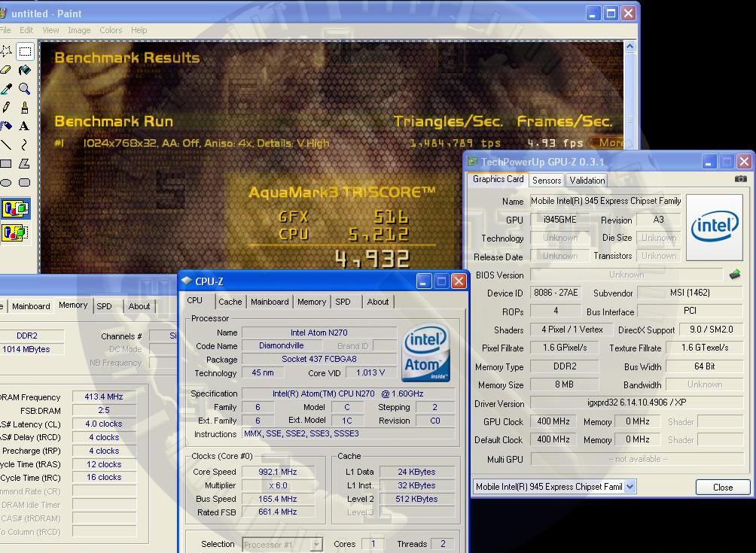Open the Colors menu in Paint
This screenshot has height=553, width=756.
[x=111, y=30]
